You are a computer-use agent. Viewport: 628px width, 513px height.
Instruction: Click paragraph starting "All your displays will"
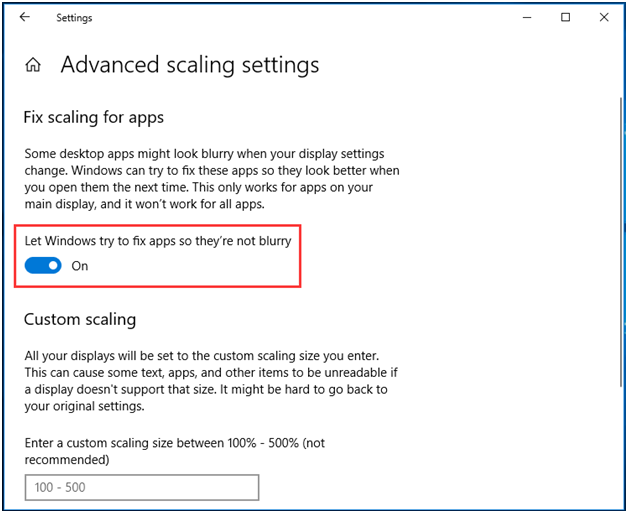point(211,381)
